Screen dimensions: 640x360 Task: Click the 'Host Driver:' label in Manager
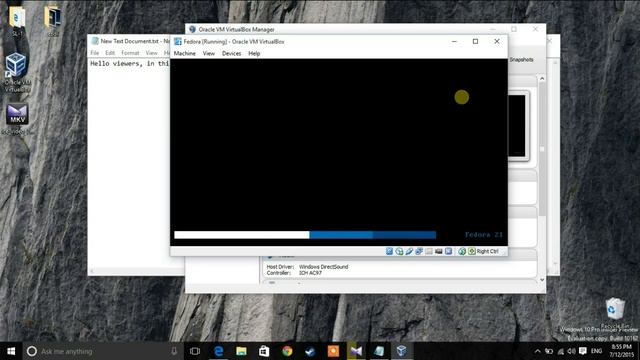click(x=280, y=267)
